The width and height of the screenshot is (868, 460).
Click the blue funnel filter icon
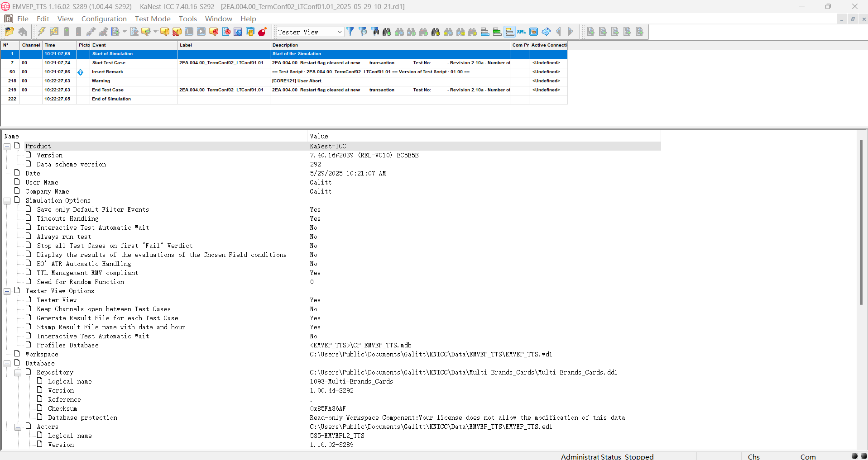350,32
